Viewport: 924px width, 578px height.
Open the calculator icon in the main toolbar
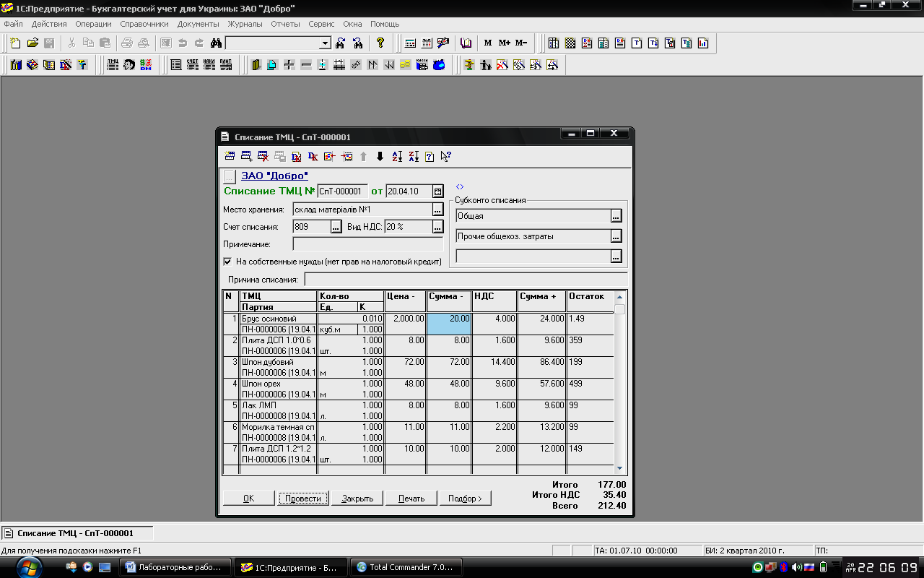(411, 43)
